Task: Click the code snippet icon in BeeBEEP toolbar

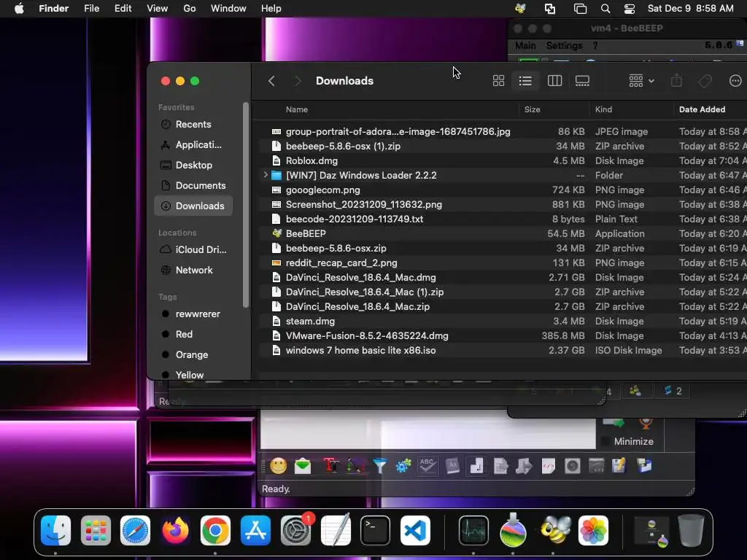Action: (549, 466)
